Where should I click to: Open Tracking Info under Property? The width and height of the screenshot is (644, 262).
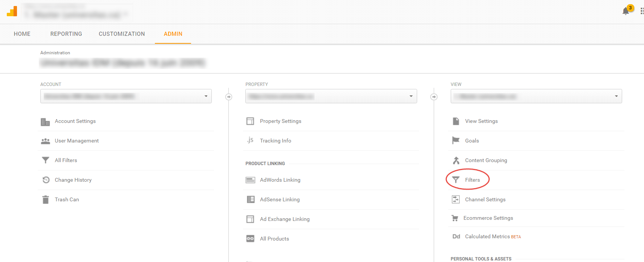[x=275, y=141]
